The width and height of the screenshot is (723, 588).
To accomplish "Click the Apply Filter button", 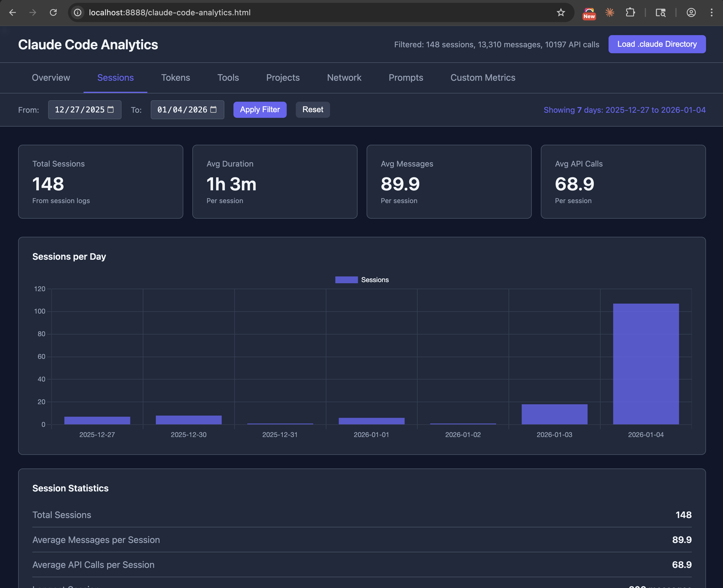I will point(260,109).
